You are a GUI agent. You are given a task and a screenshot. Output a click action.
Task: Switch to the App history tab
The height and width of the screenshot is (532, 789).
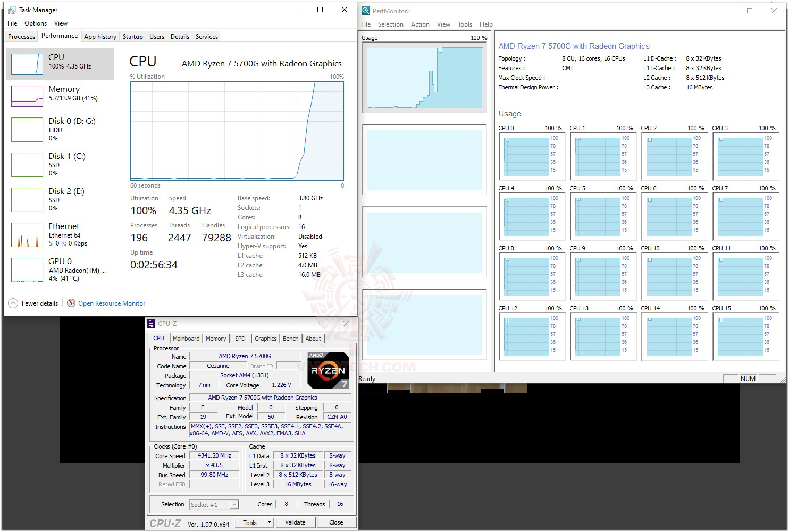coord(100,37)
